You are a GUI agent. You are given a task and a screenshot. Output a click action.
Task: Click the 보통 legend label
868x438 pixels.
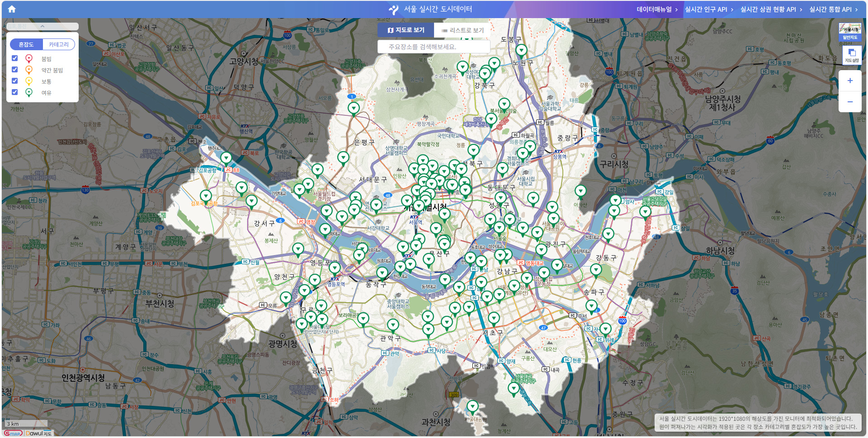pyautogui.click(x=47, y=81)
